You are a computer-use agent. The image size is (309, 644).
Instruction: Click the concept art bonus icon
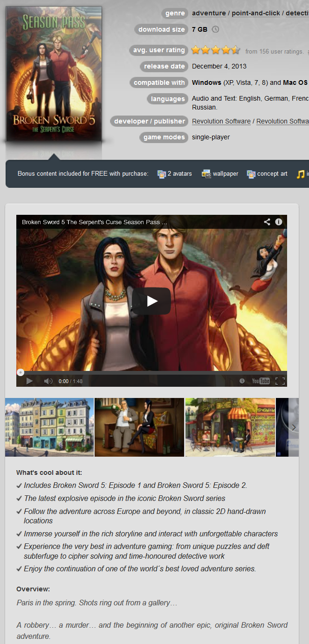(251, 174)
